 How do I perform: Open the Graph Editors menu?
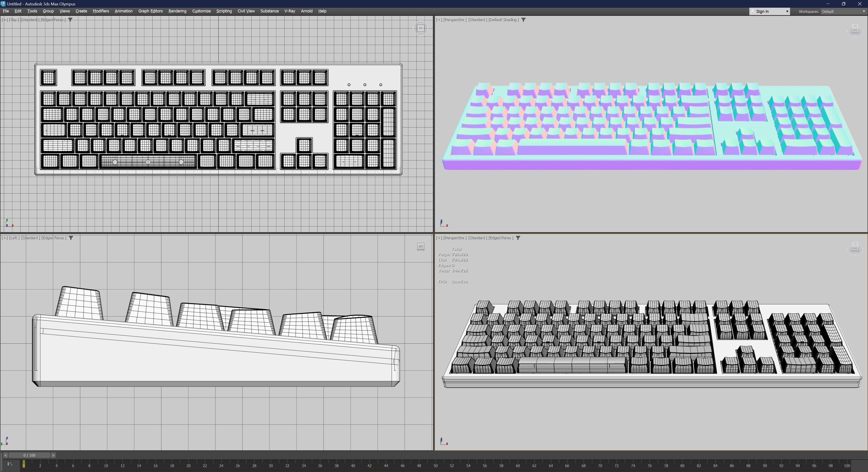pos(150,11)
